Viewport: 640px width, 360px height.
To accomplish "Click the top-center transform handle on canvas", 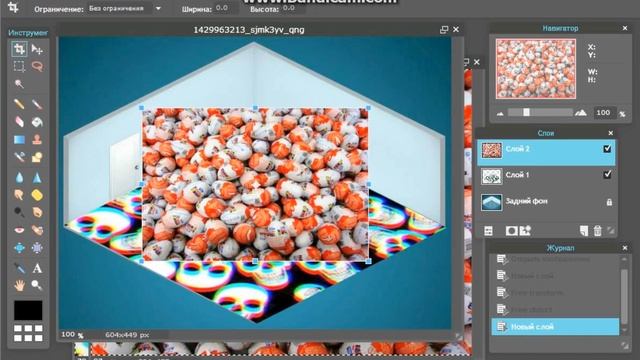I will pyautogui.click(x=255, y=108).
